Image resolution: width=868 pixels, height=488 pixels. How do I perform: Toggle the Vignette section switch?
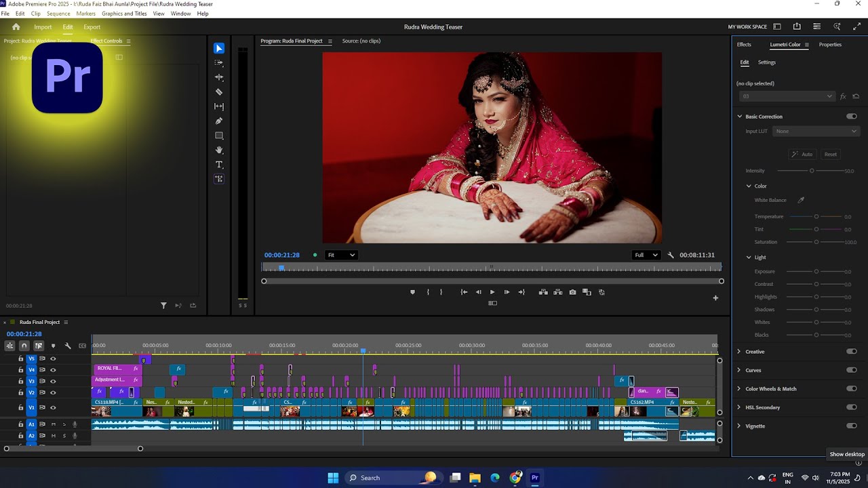click(x=852, y=426)
